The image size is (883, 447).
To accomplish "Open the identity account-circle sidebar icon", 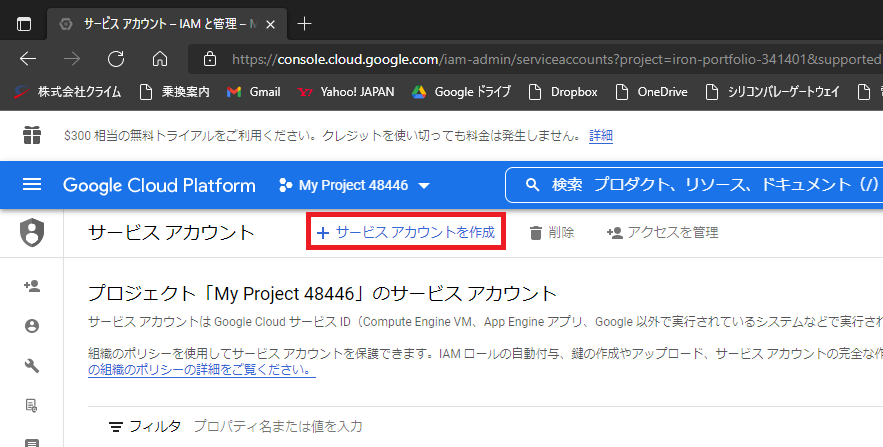I will click(x=32, y=326).
